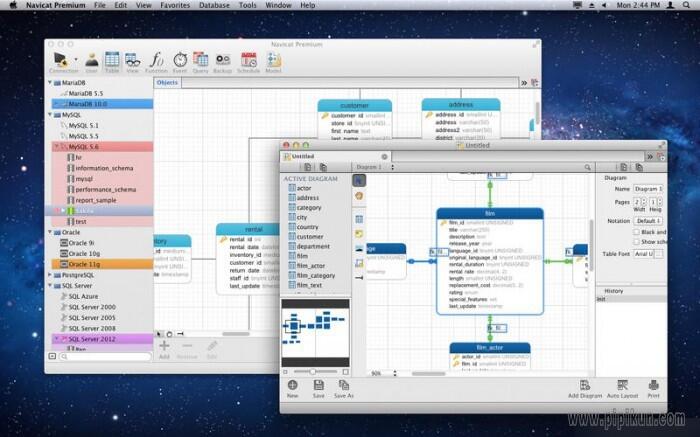Select the Table toolbar icon
The width and height of the screenshot is (700, 437).
tap(112, 60)
